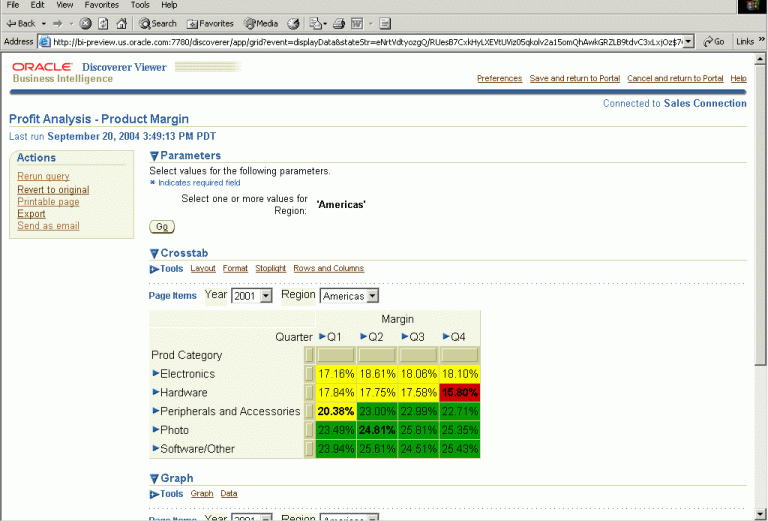Open the Mail toolbar icon
This screenshot has height=521, width=768.
point(317,24)
